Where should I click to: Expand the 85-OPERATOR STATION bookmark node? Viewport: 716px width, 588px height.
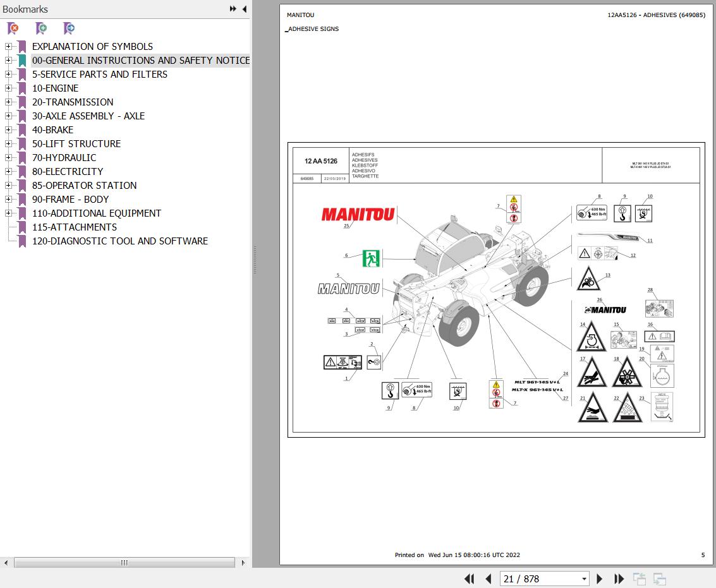point(8,185)
